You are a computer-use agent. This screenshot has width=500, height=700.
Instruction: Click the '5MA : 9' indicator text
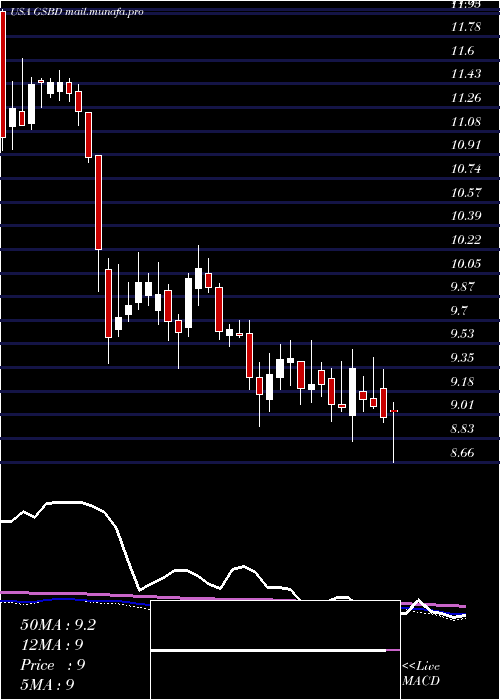47,685
